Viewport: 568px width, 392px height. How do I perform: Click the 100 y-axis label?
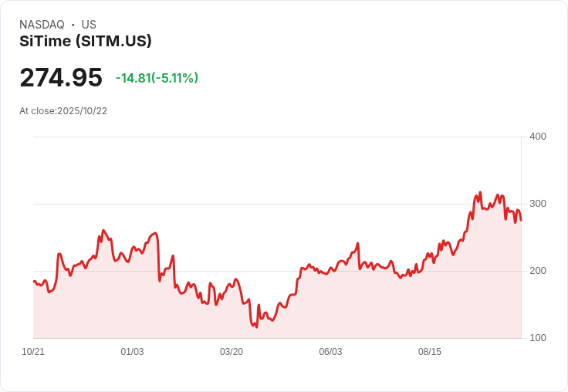click(x=538, y=338)
